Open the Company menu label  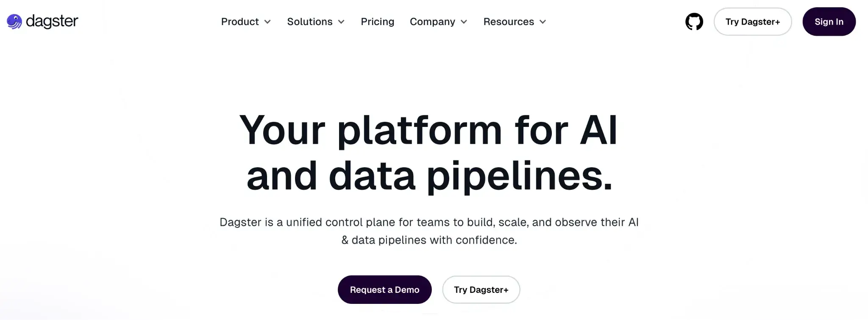(432, 22)
